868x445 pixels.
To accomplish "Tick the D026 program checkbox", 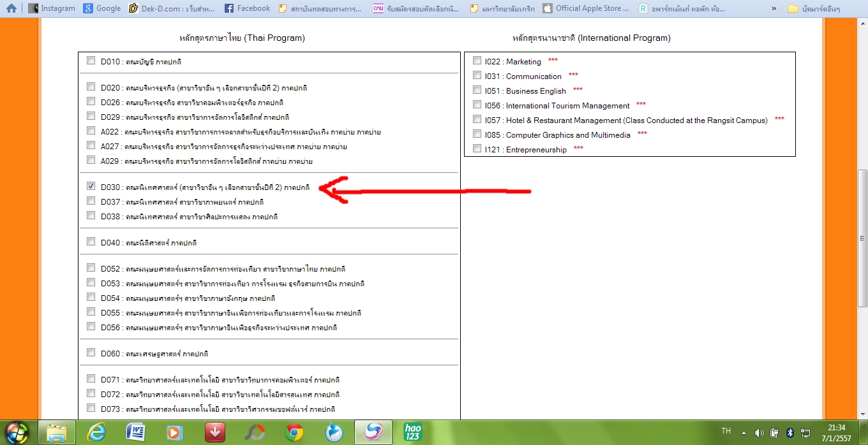I will 91,101.
